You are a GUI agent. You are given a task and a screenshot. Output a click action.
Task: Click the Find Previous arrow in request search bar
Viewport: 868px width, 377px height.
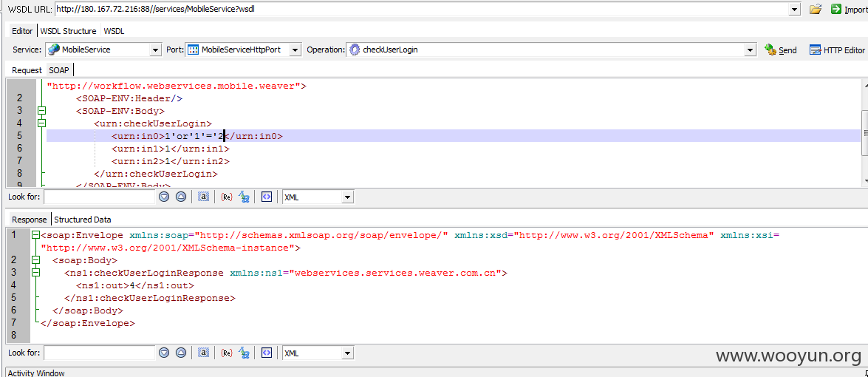[x=181, y=197]
